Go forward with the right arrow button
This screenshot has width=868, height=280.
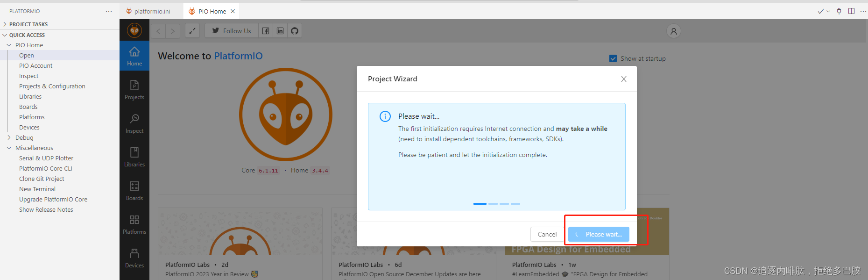(x=173, y=31)
